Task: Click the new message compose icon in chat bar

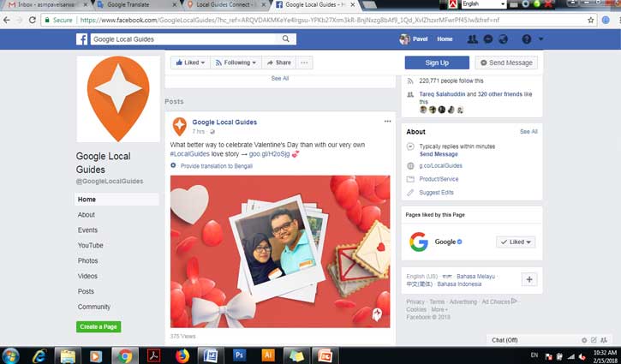Action: [594, 340]
